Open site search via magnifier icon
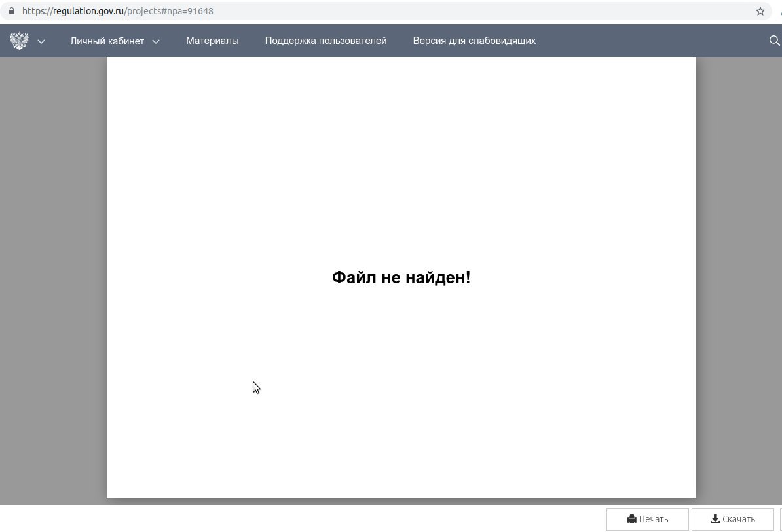Screen dimensions: 782x532 775,41
